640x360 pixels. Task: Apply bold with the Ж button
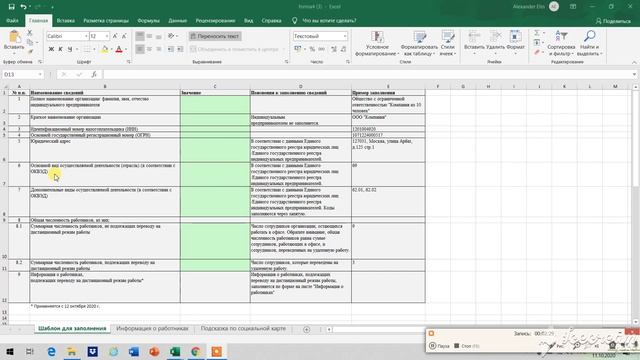pos(51,49)
